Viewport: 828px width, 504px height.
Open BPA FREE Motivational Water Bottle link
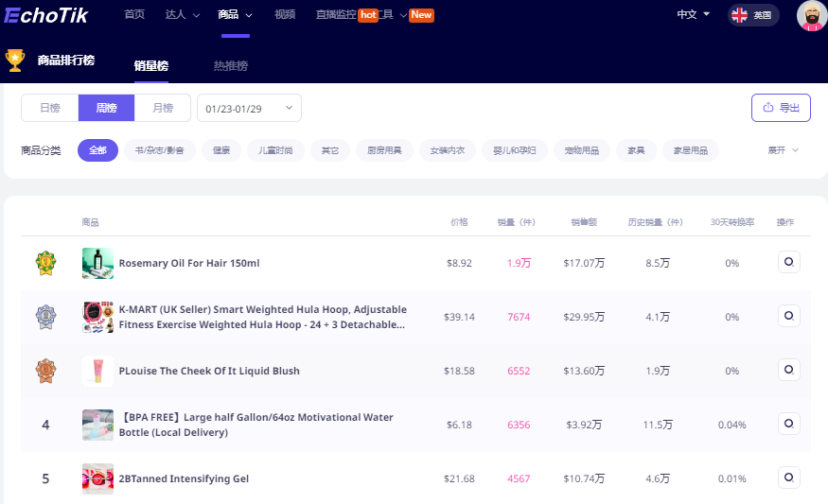(x=256, y=425)
